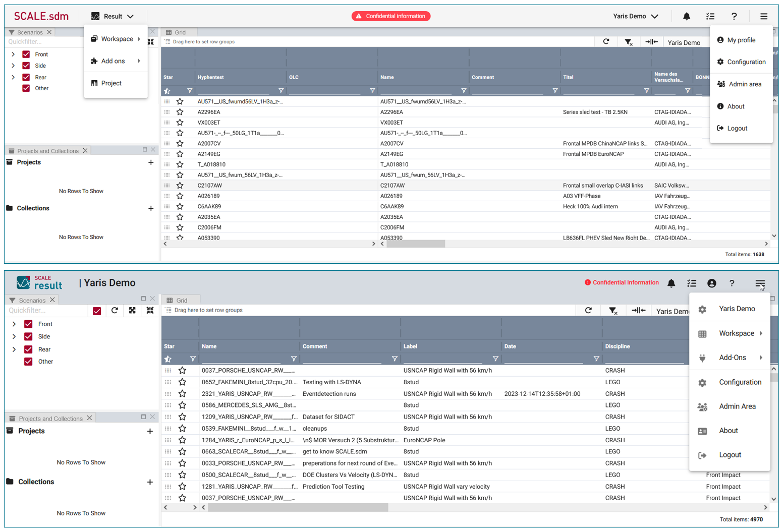Open hamburger menu in SCALE.sdm top bar
The height and width of the screenshot is (532, 784).
pyautogui.click(x=764, y=16)
